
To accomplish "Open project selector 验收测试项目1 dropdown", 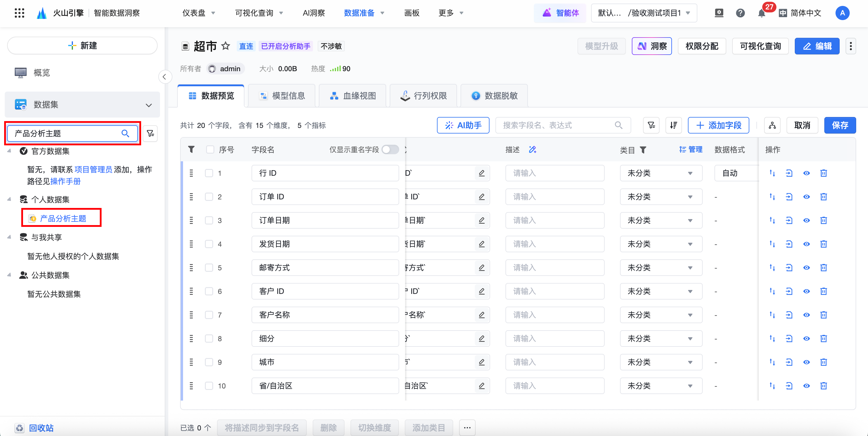I will coord(644,13).
